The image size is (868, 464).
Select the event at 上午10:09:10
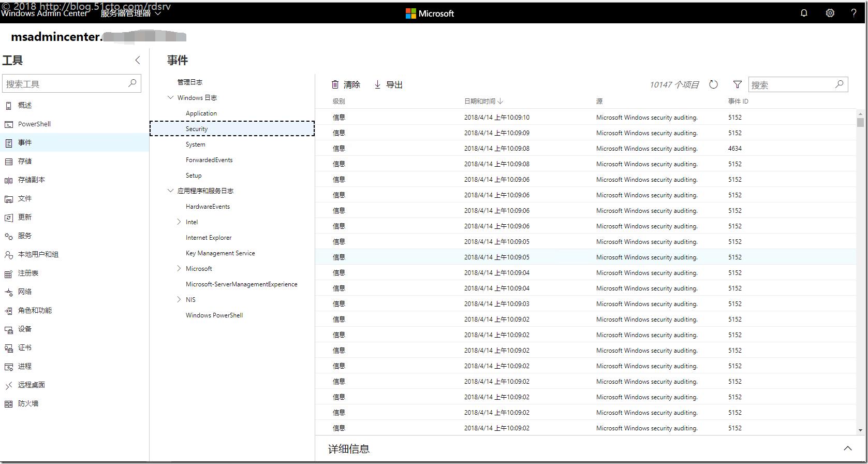coord(586,117)
